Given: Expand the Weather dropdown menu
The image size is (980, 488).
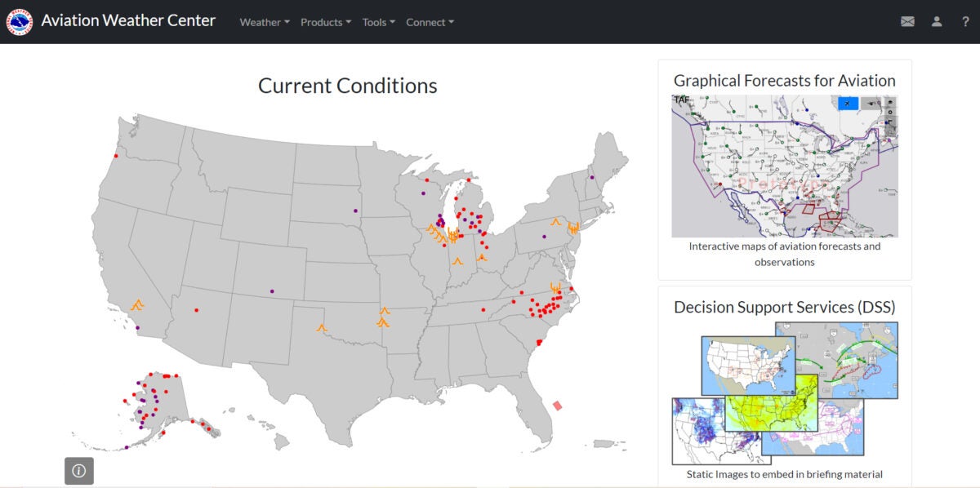Looking at the screenshot, I should (x=265, y=22).
